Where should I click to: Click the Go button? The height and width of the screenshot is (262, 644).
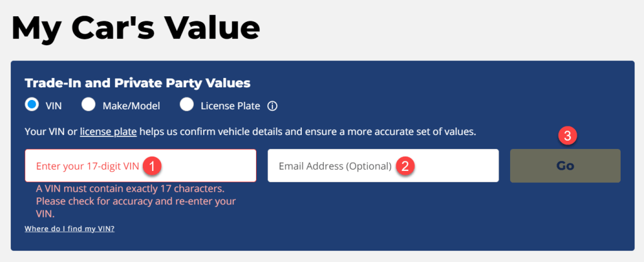[x=565, y=166]
